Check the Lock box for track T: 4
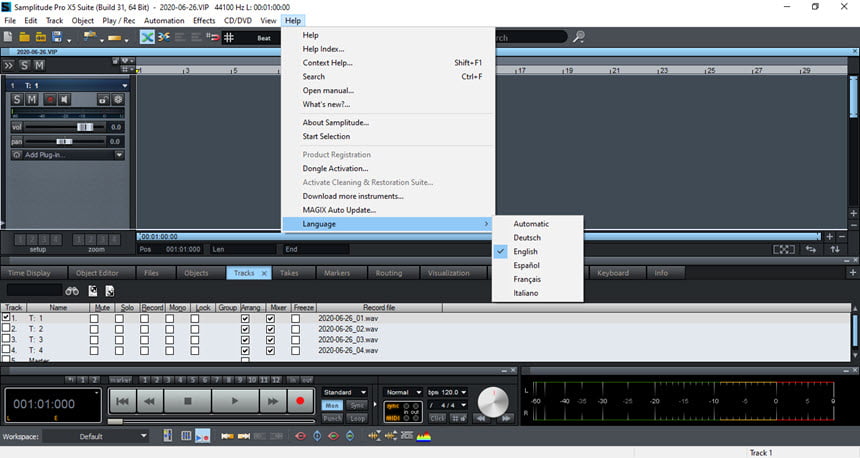 click(195, 350)
